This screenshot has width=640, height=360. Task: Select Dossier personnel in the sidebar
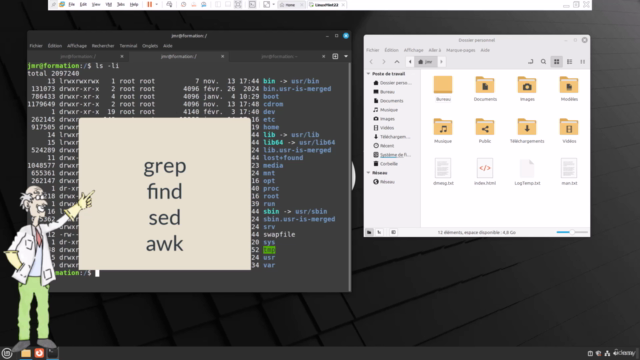tap(392, 83)
